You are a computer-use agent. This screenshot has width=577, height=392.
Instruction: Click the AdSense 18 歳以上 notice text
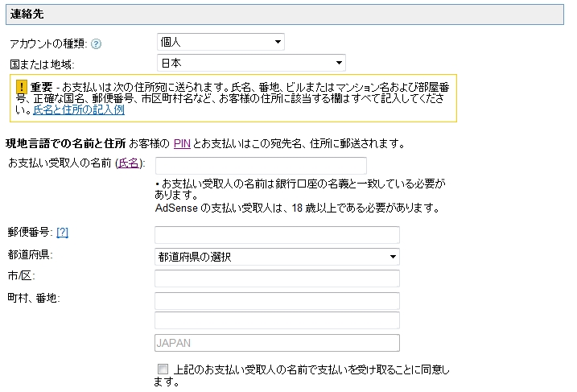(297, 208)
